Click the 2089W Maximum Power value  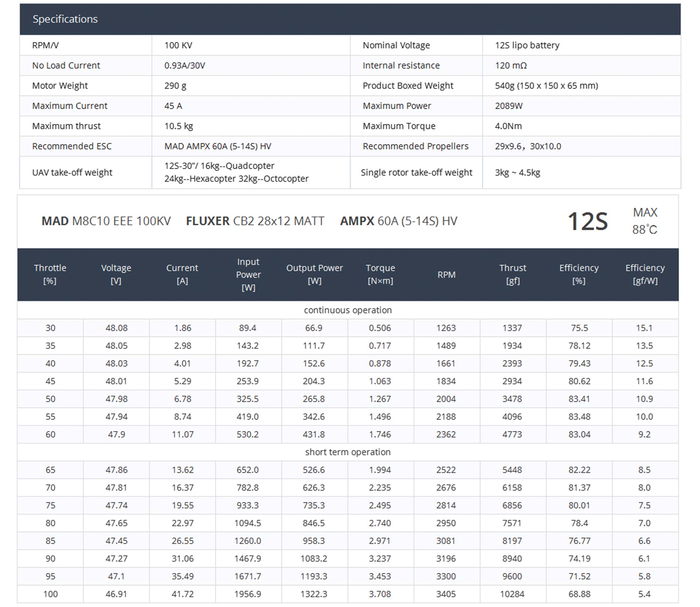click(508, 106)
